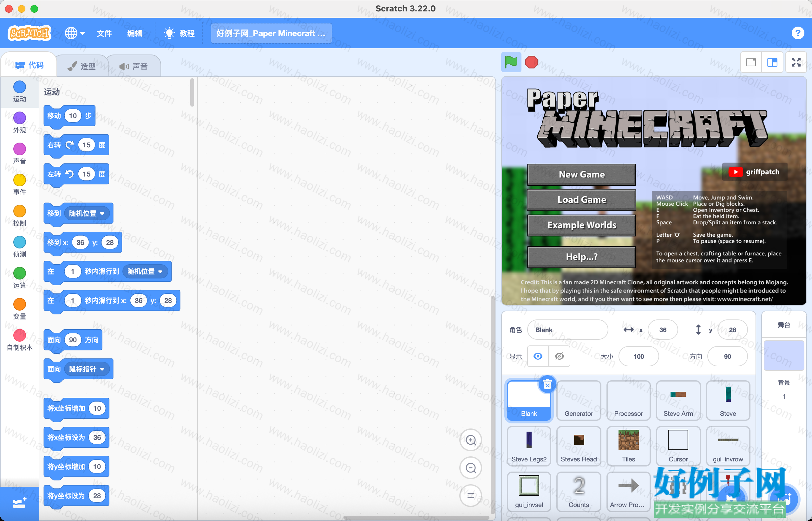Click the 面向 90 方向 block
812x521 pixels.
(73, 340)
